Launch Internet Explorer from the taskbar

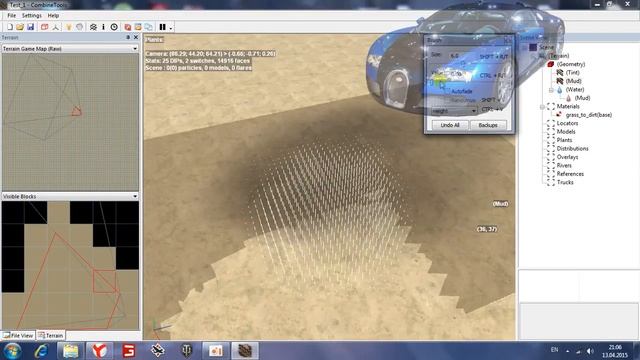click(x=41, y=351)
